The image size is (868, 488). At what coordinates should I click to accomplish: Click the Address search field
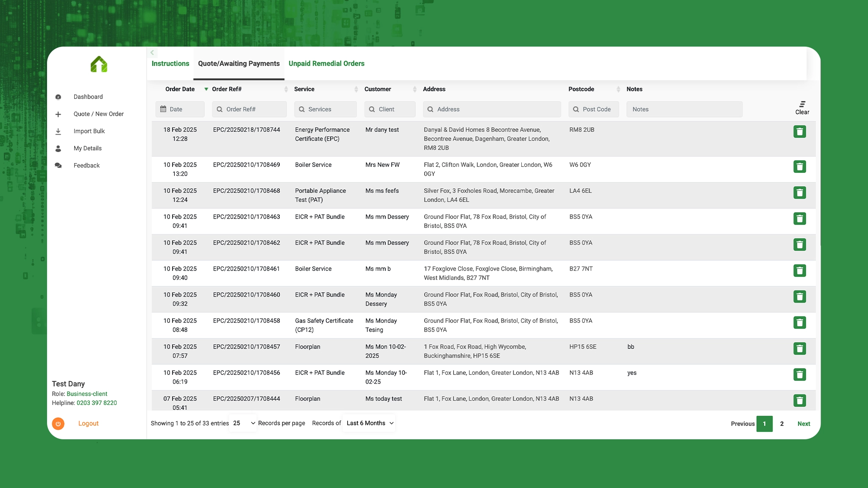[x=492, y=109]
